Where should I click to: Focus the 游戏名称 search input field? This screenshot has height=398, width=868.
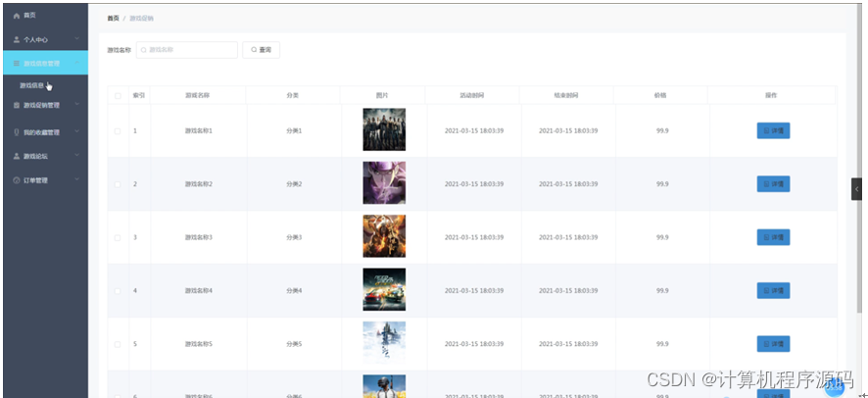click(x=187, y=50)
